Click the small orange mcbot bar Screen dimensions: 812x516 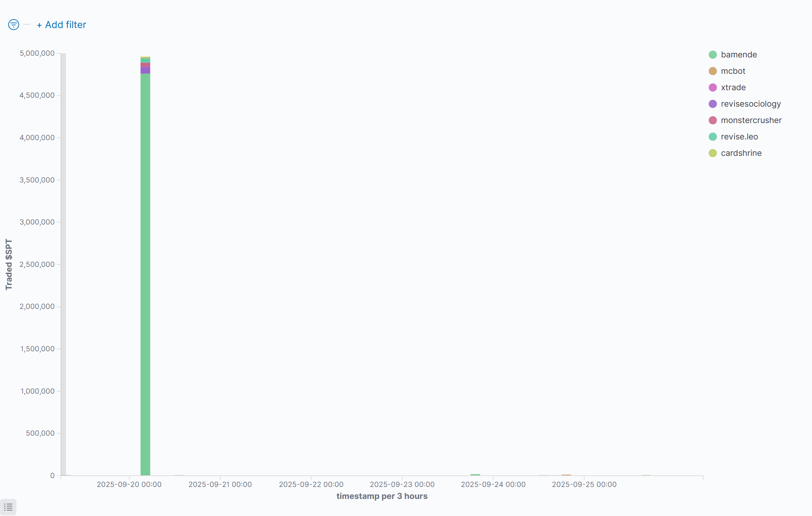(x=566, y=475)
